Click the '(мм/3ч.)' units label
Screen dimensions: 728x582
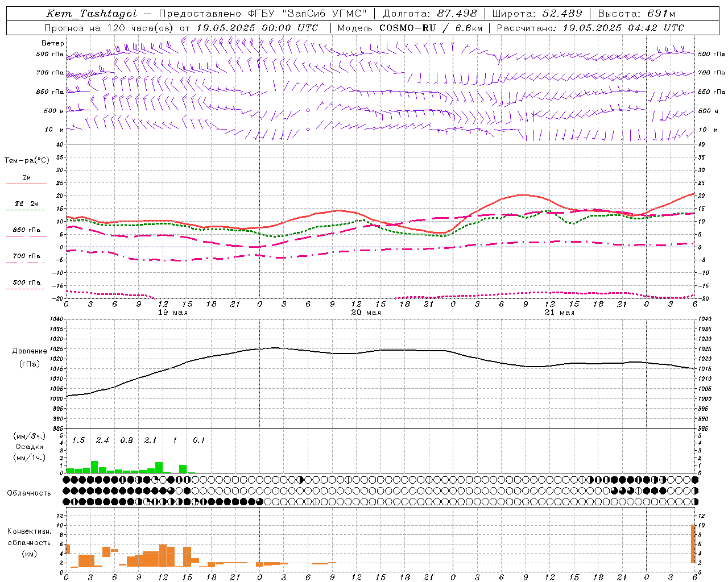(29, 436)
